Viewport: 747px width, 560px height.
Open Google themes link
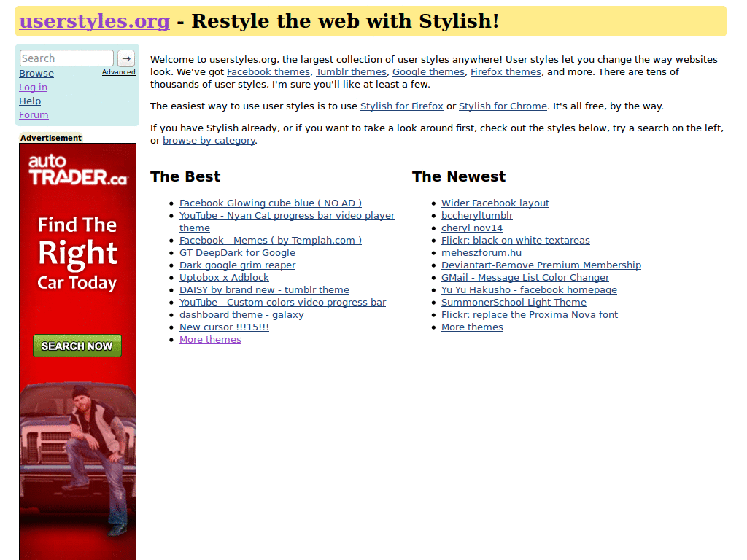click(x=428, y=72)
